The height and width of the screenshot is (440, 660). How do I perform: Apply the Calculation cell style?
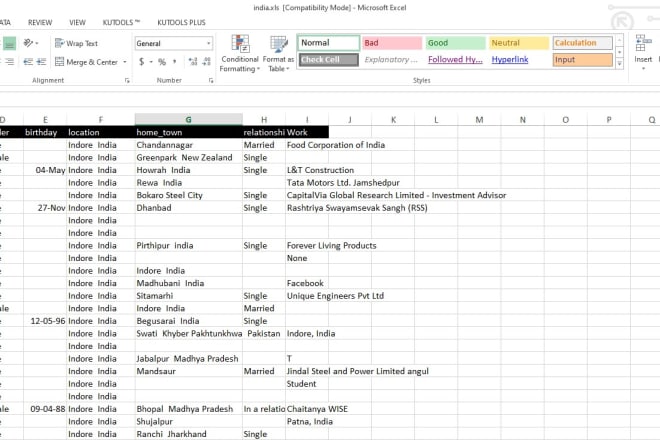coord(583,43)
